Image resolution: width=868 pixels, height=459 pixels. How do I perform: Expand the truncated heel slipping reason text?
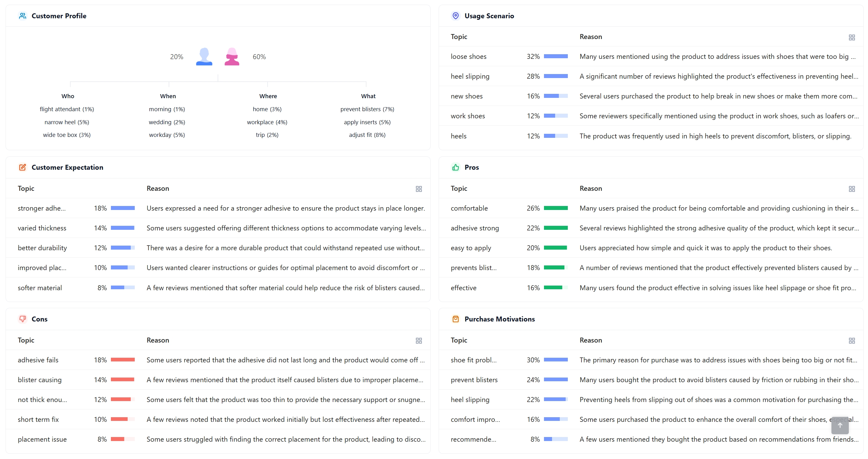click(718, 76)
